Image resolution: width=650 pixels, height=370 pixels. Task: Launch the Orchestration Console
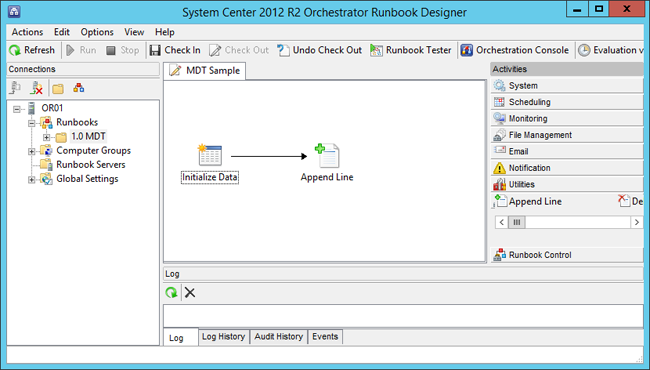(x=514, y=50)
